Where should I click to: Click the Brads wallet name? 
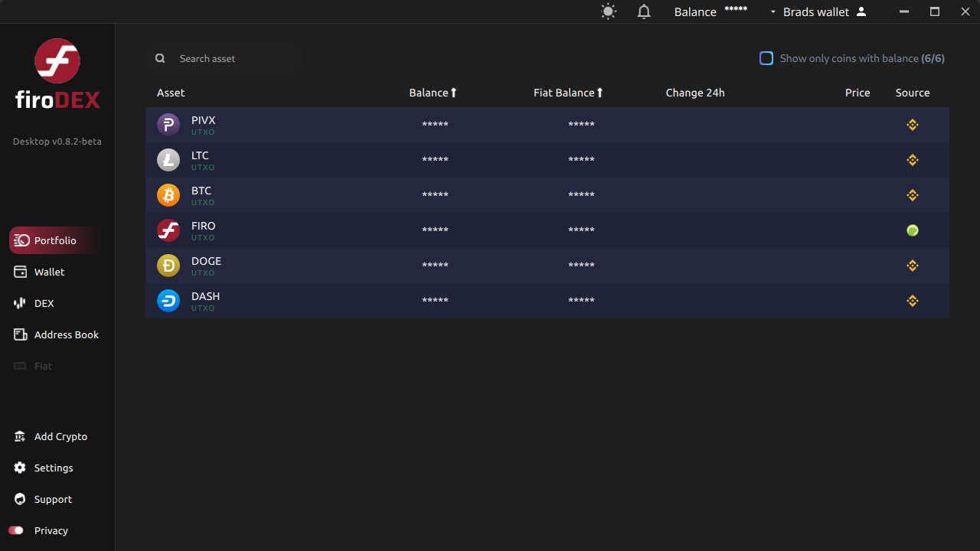pos(816,11)
